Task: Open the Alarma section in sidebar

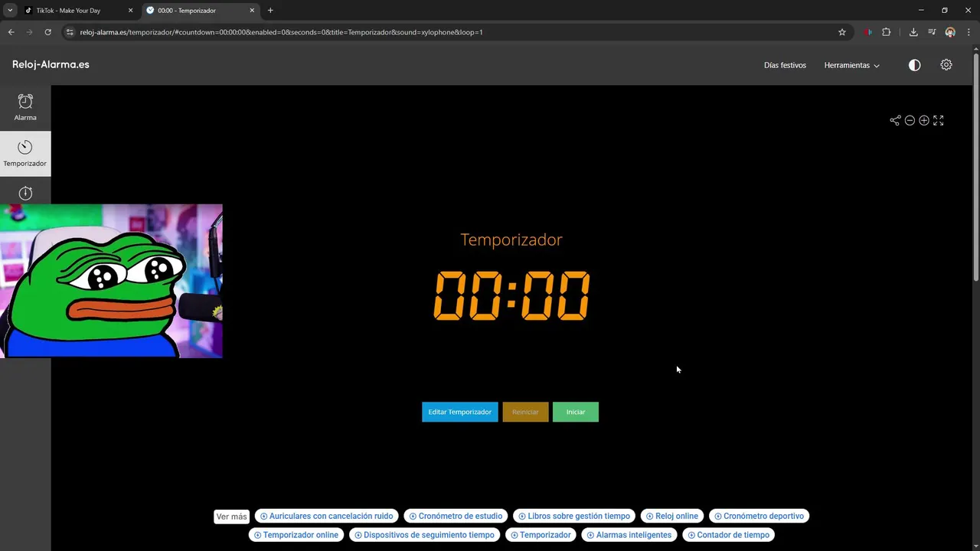Action: click(x=25, y=108)
